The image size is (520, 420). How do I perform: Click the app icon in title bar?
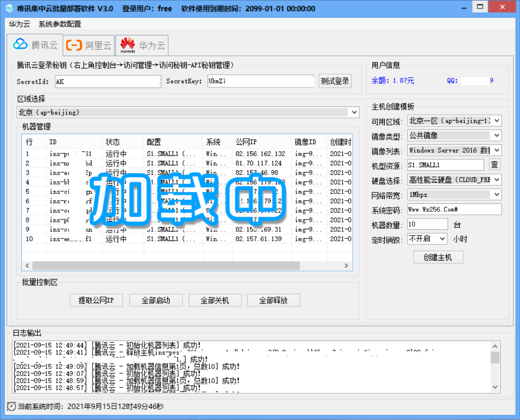tap(9, 9)
